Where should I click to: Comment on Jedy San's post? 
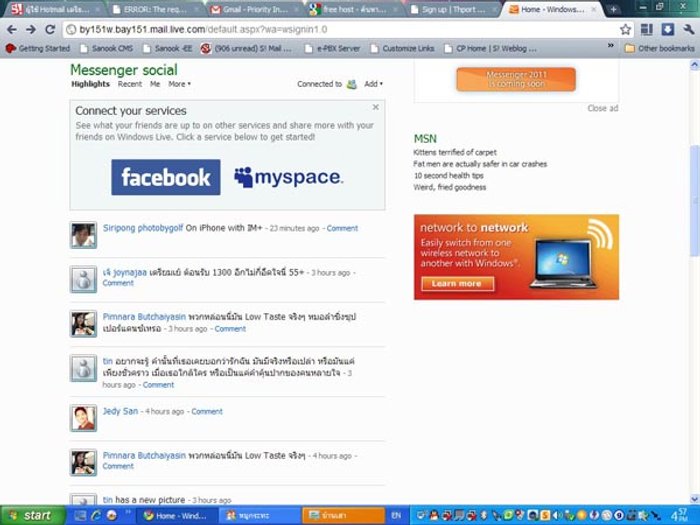[x=207, y=412]
